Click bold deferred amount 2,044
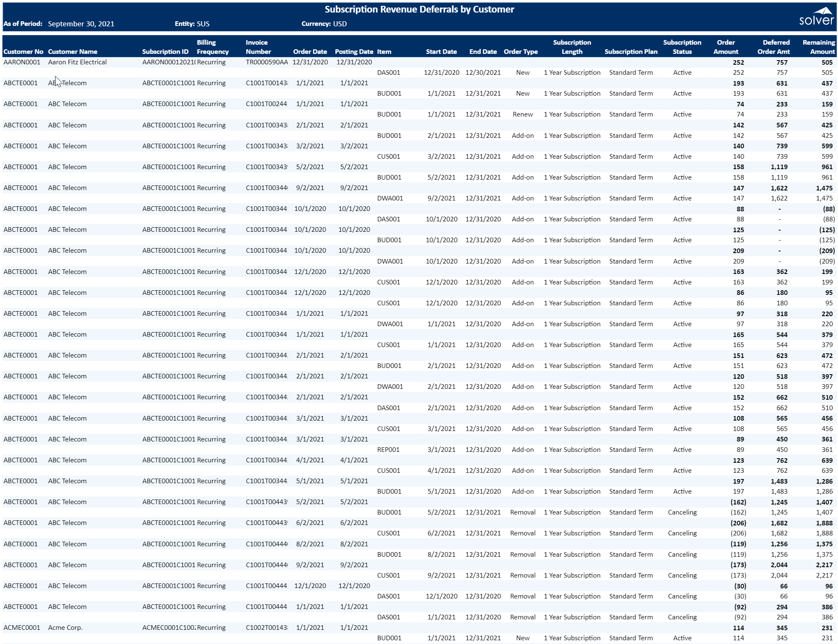 779,565
